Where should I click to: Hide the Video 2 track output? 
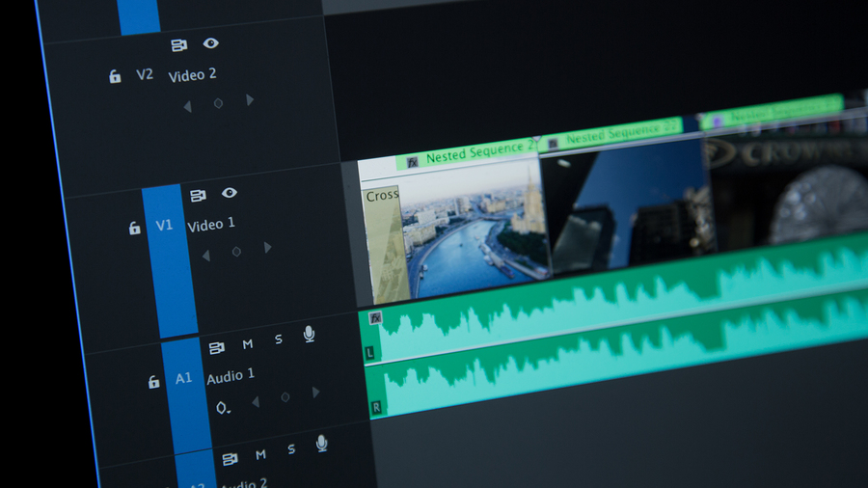[210, 43]
